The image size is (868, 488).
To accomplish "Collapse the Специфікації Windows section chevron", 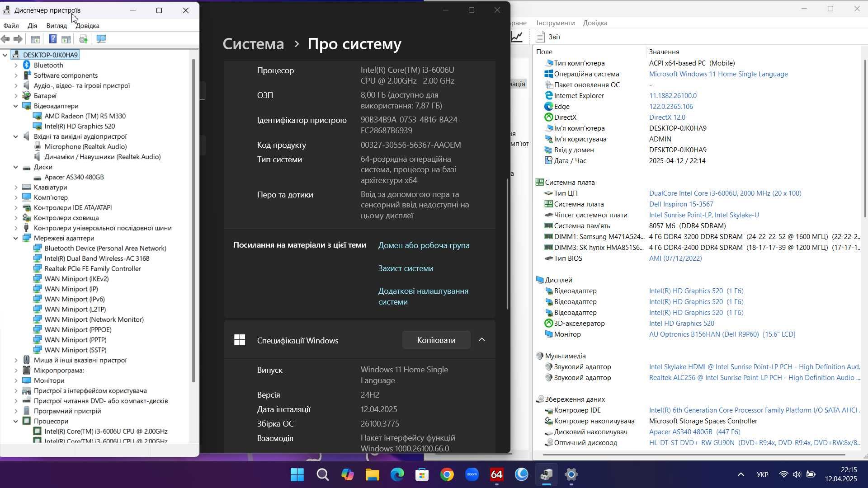I will coord(482,340).
